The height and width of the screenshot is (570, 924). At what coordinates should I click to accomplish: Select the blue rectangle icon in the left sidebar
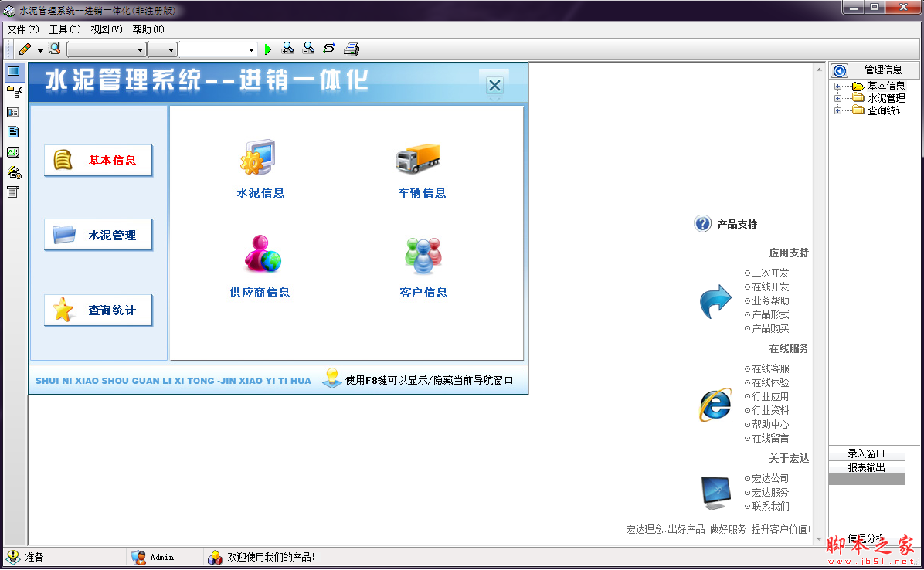(x=13, y=72)
